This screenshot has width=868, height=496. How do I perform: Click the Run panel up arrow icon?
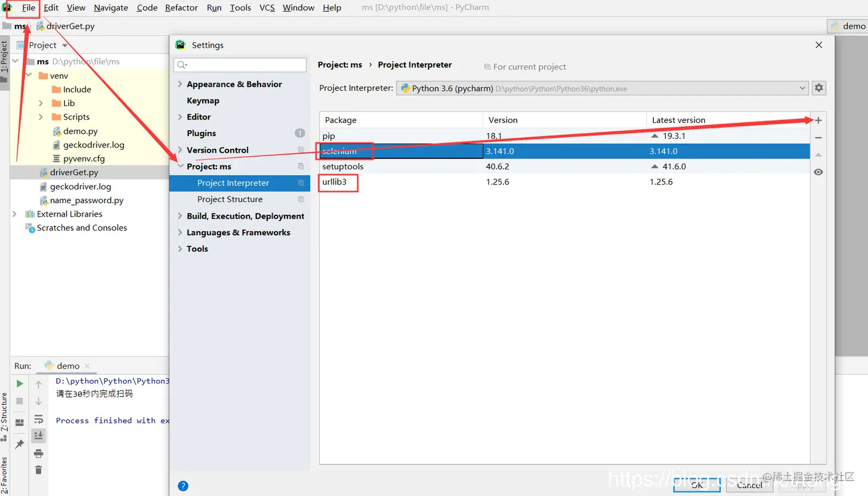click(x=38, y=384)
